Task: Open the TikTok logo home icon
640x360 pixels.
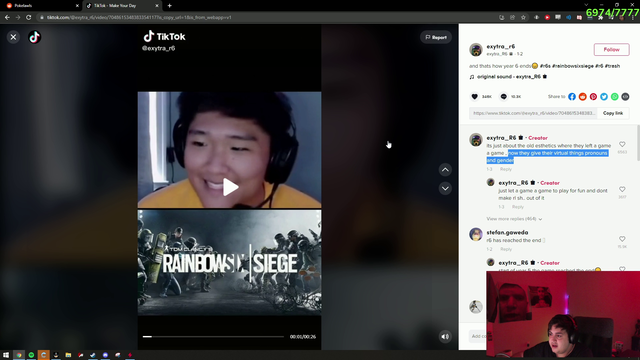Action: (35, 37)
